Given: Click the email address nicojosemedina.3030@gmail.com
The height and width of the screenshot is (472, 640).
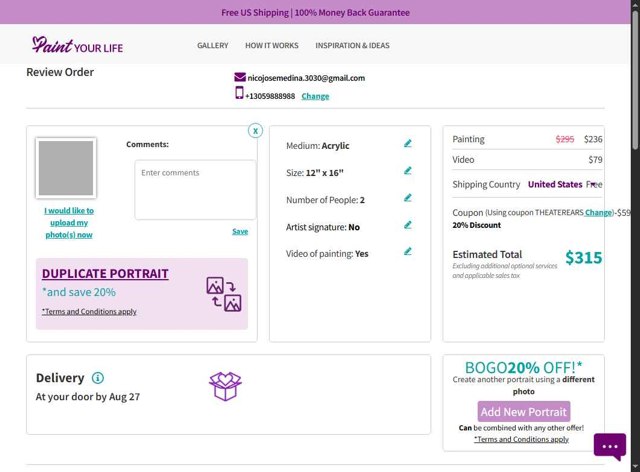Looking at the screenshot, I should pos(306,78).
